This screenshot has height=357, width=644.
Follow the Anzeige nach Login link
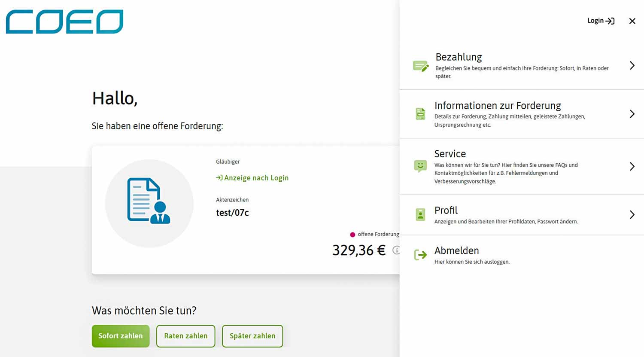252,178
